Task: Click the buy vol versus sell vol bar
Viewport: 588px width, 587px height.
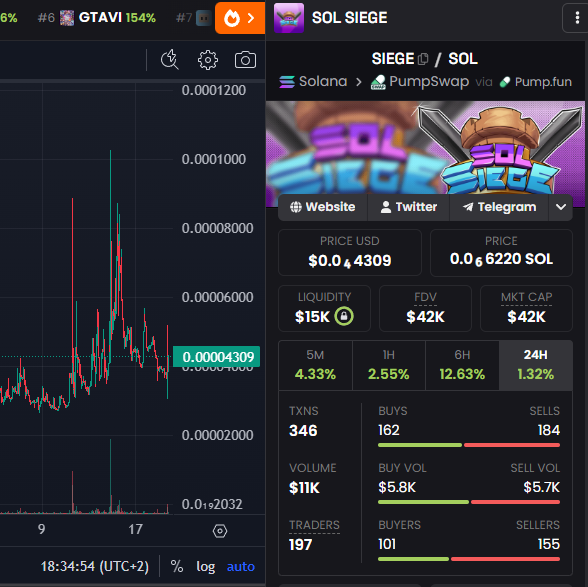Action: 469,502
